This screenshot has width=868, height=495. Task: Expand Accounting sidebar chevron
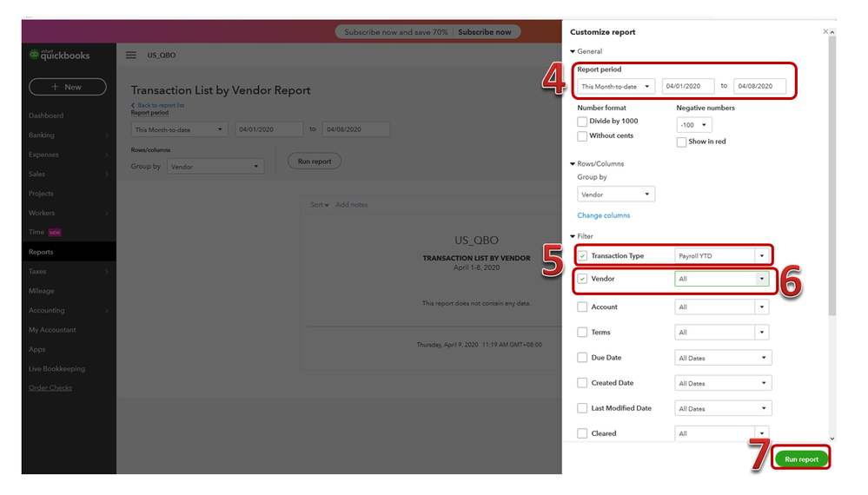point(107,311)
